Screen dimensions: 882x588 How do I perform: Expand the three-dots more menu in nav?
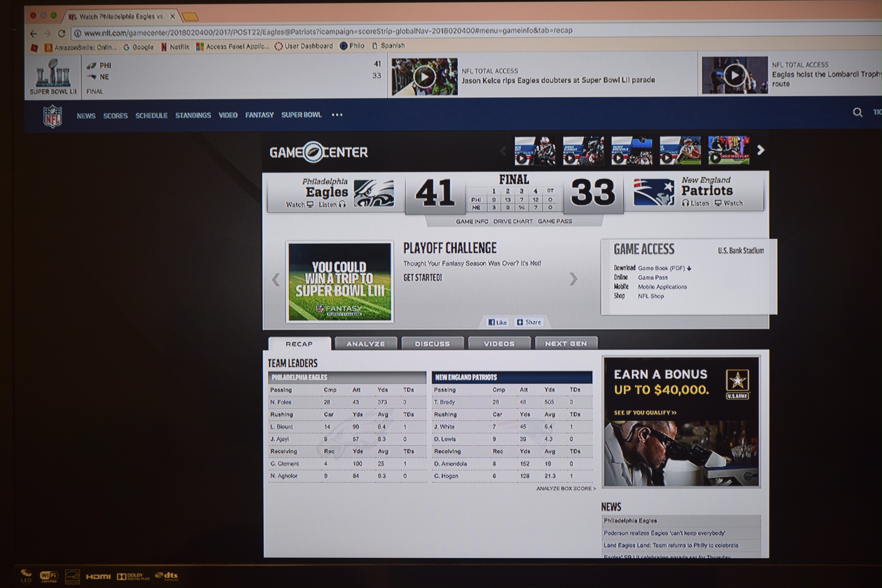(337, 115)
